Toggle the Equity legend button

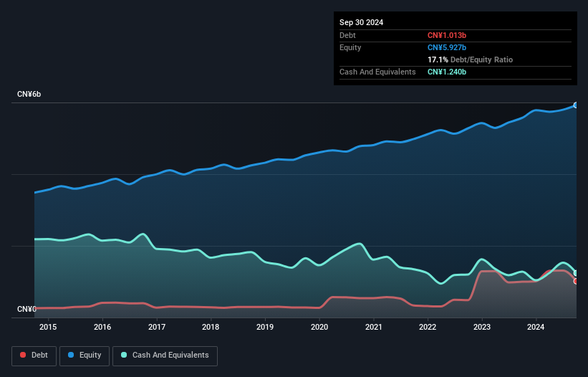tap(85, 355)
